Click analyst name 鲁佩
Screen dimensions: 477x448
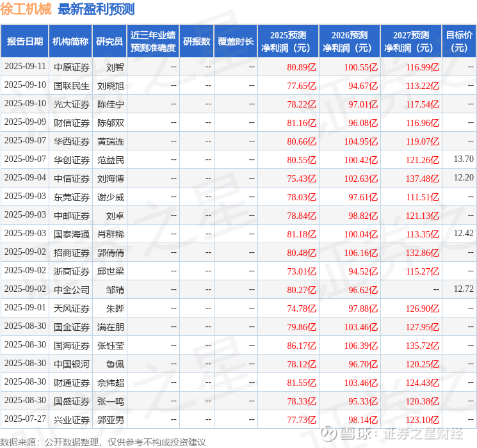tap(115, 364)
